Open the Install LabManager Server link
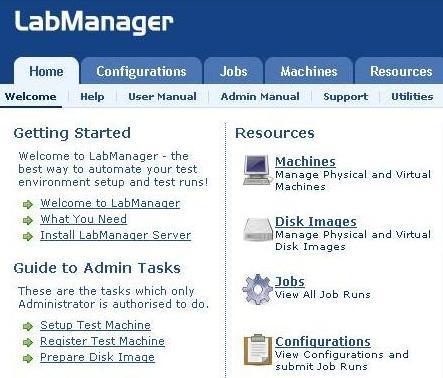Image resolution: width=443 pixels, height=378 pixels. [x=116, y=235]
